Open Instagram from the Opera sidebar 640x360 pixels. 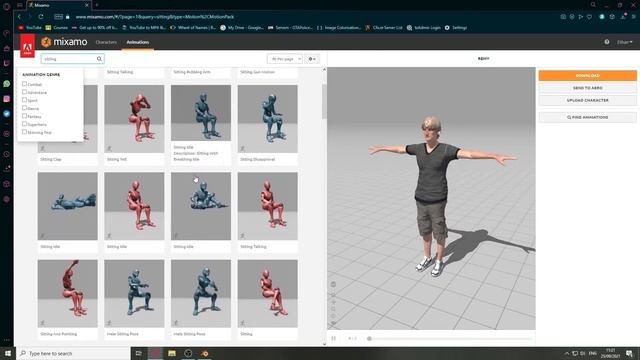pos(7,99)
